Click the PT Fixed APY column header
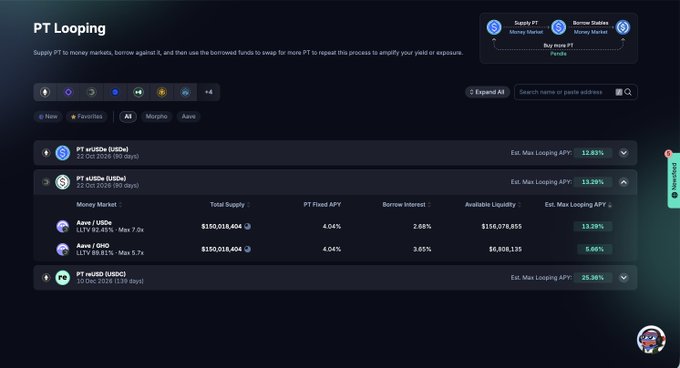The height and width of the screenshot is (368, 680). pos(322,205)
